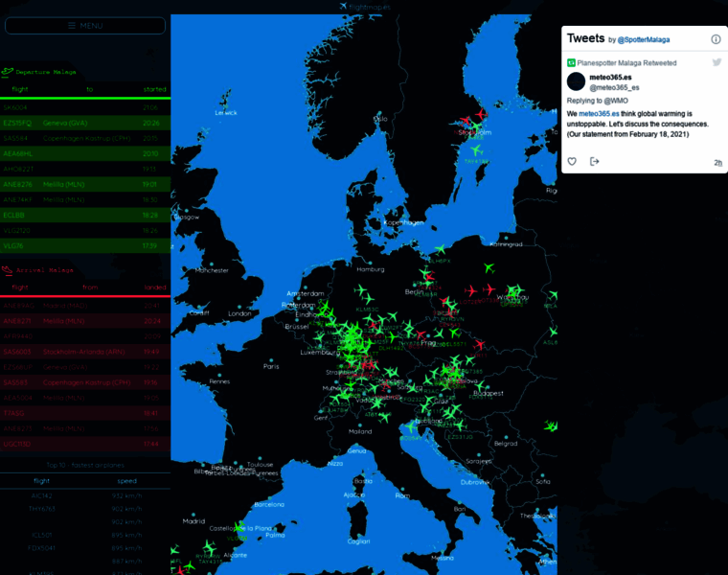728x575 pixels.
Task: Select departure row VLG2120
Action: pyautogui.click(x=85, y=230)
